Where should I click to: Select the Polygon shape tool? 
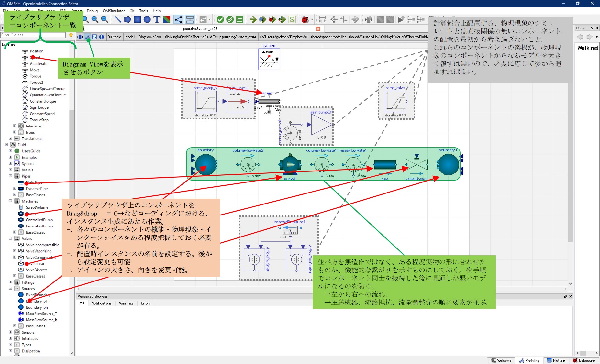pyautogui.click(x=128, y=19)
